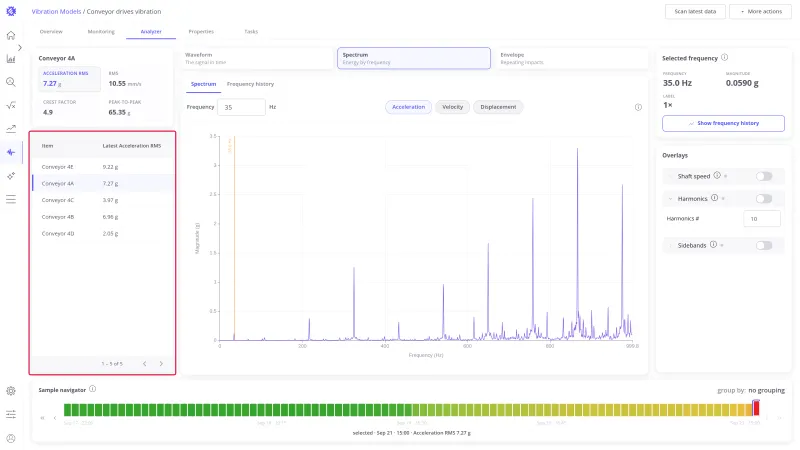Open the settings gear in sidebar

(x=11, y=391)
